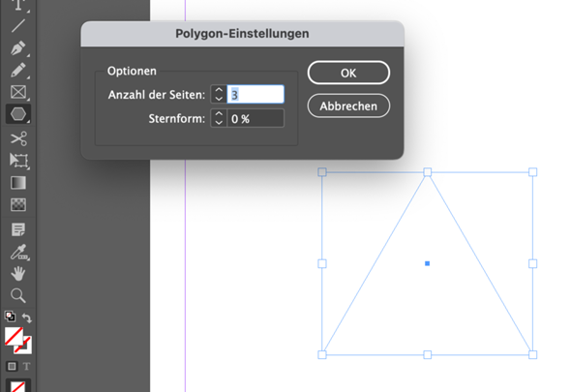Select the Hand tool

(x=17, y=274)
